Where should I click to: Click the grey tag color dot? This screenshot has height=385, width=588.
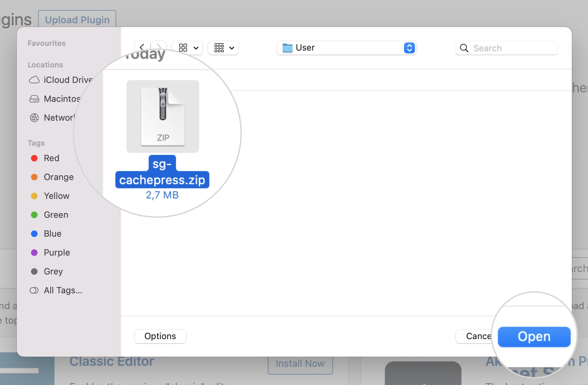[34, 271]
